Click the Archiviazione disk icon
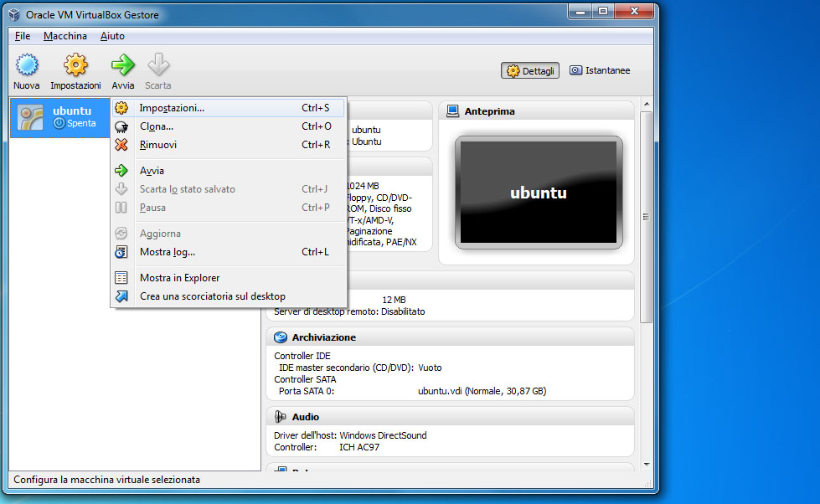 [281, 337]
